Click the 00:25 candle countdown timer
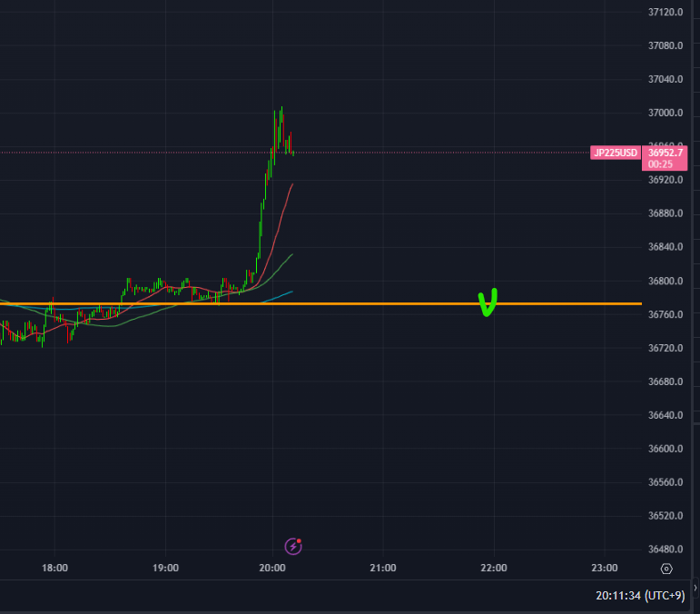The image size is (700, 614). [x=660, y=164]
